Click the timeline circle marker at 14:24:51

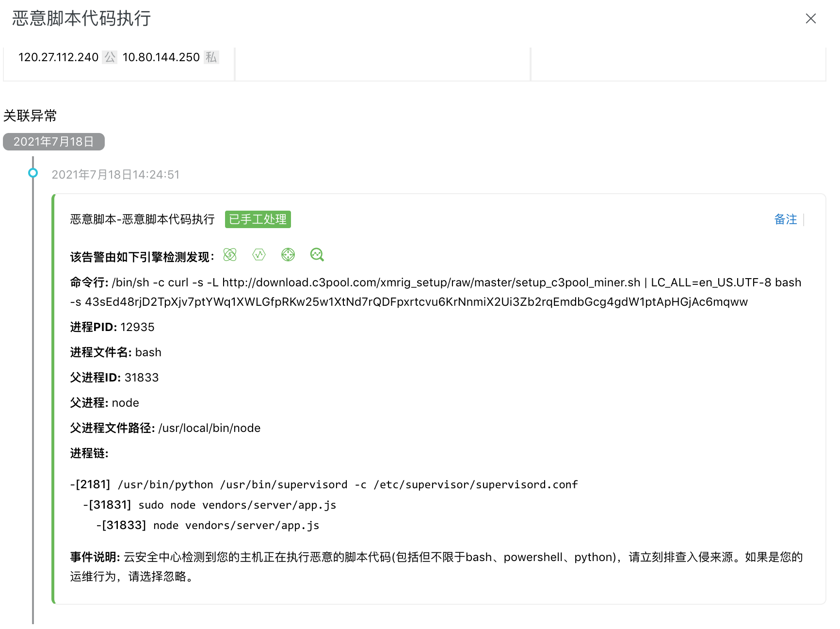pos(33,173)
